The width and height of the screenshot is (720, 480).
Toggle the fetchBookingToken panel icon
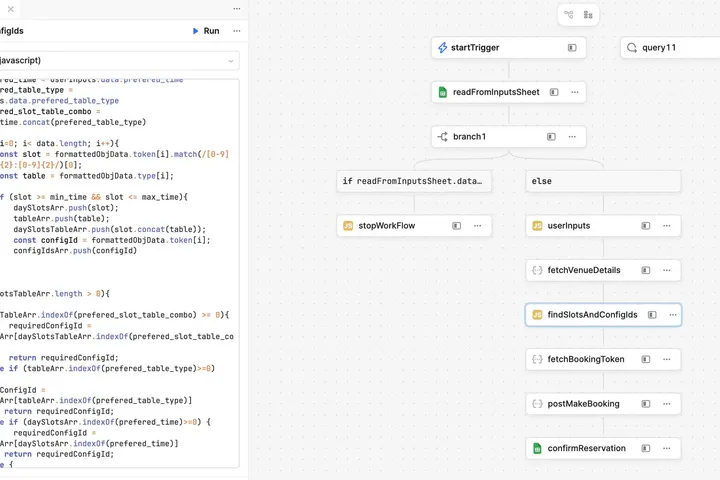[x=646, y=360]
